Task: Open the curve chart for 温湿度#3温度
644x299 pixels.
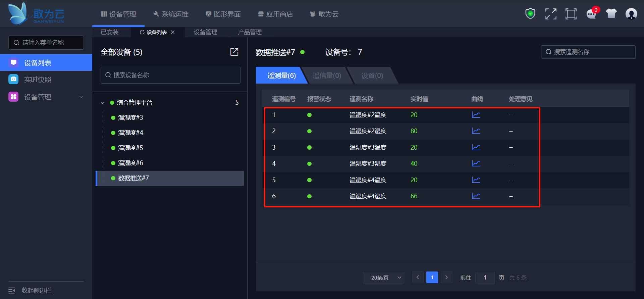Action: pyautogui.click(x=476, y=147)
